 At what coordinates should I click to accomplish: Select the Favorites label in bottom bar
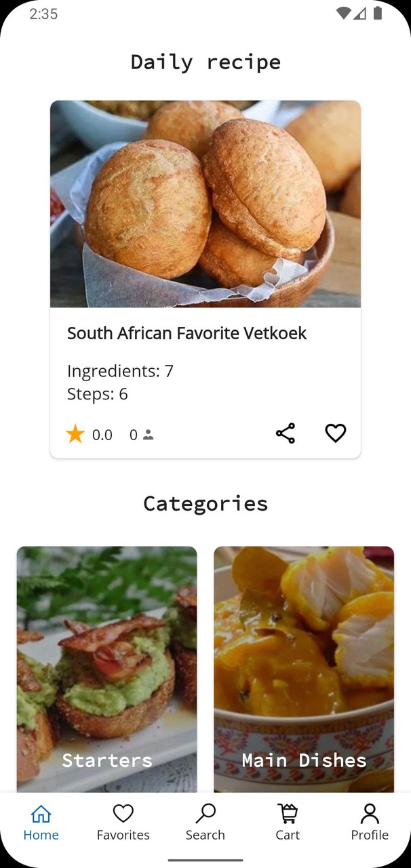123,835
